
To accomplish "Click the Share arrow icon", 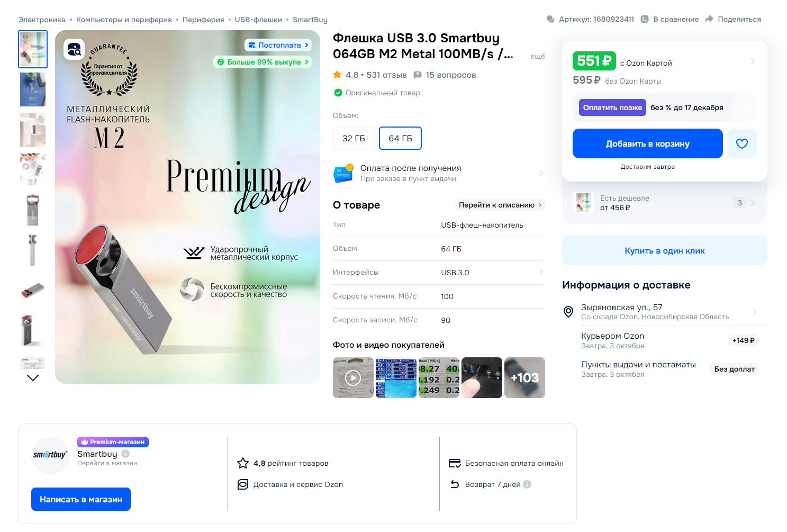I will [709, 19].
